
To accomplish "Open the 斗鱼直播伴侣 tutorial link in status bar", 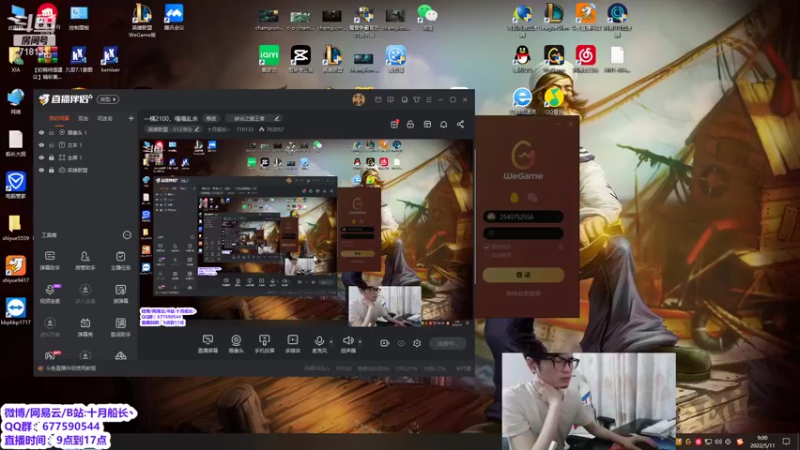I will (x=70, y=368).
